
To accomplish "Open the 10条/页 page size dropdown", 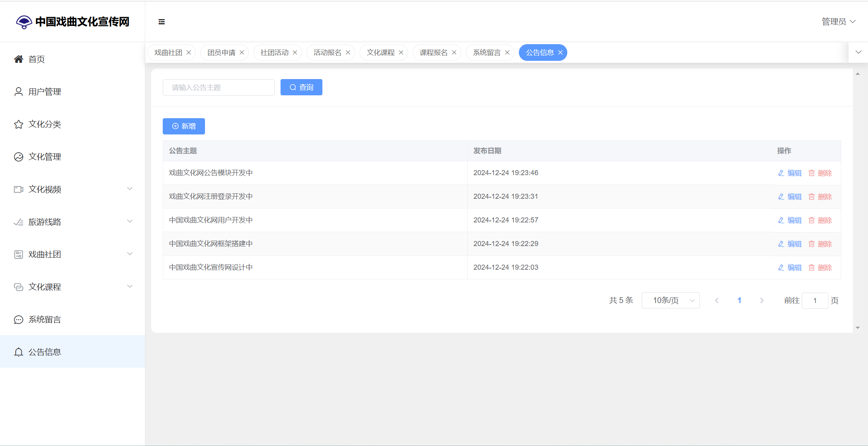I will click(x=670, y=300).
